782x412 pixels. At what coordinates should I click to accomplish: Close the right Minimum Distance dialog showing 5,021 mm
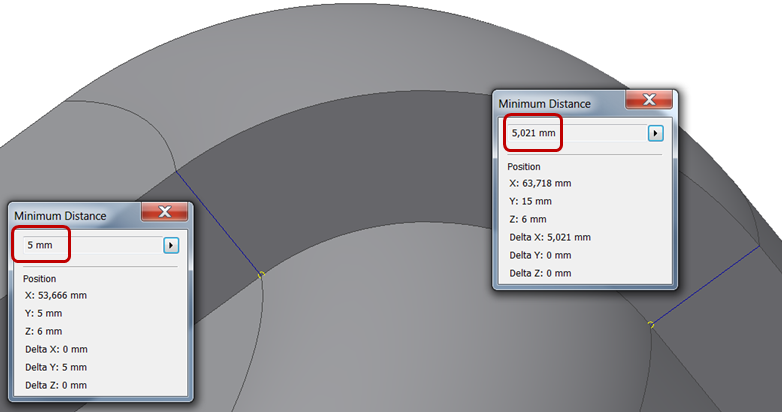pyautogui.click(x=649, y=99)
